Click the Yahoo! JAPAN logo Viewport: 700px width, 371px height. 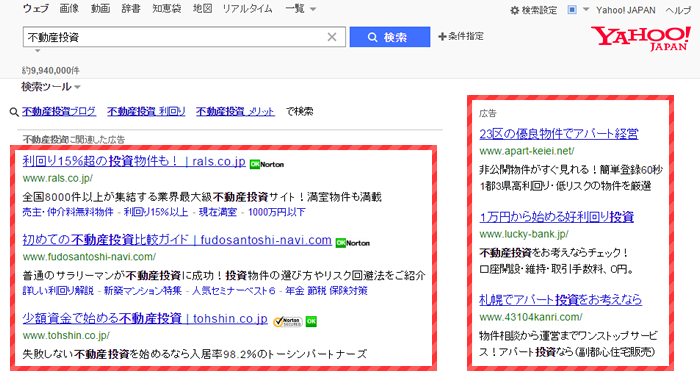641,38
